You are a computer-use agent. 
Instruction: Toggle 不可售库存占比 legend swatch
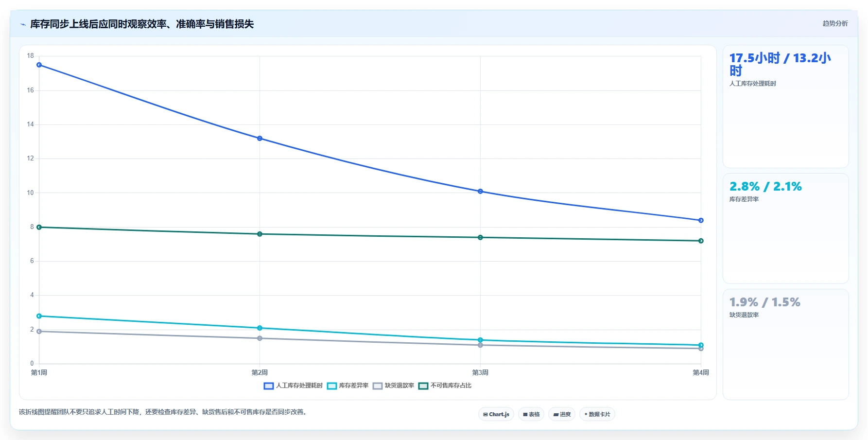[423, 386]
